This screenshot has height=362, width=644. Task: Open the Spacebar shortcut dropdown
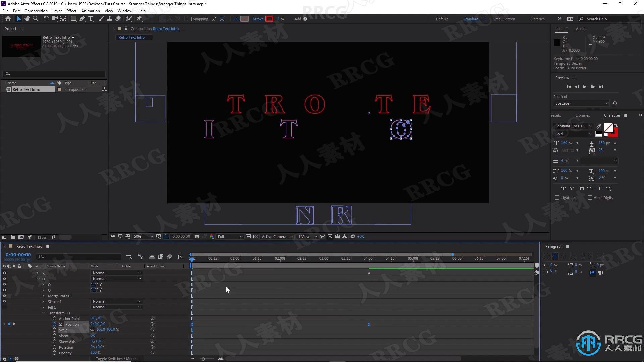pos(581,103)
